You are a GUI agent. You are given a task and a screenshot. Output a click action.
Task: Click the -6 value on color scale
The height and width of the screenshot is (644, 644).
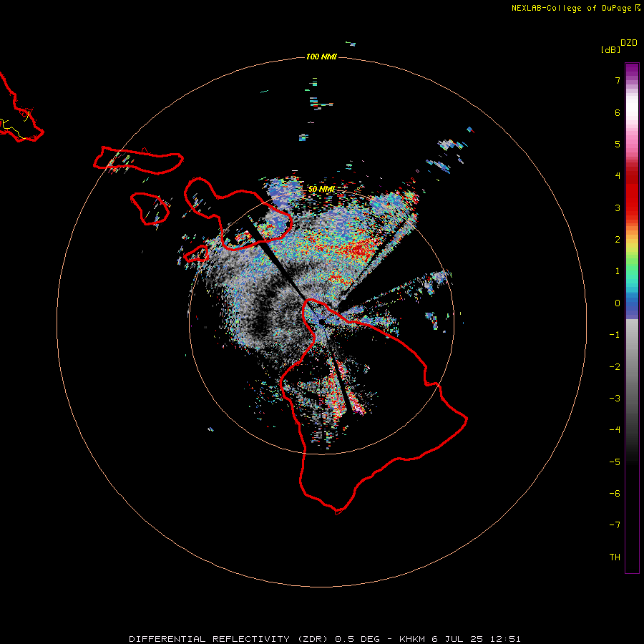click(x=615, y=494)
